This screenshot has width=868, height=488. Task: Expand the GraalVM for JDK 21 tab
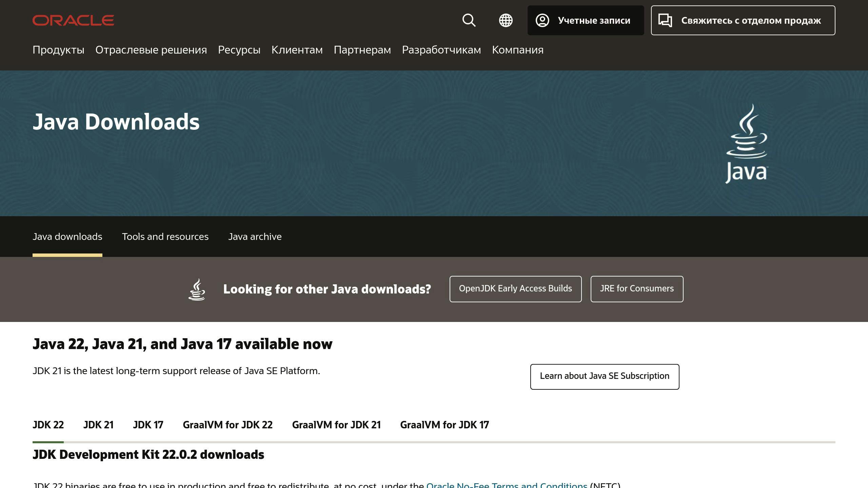(x=336, y=424)
